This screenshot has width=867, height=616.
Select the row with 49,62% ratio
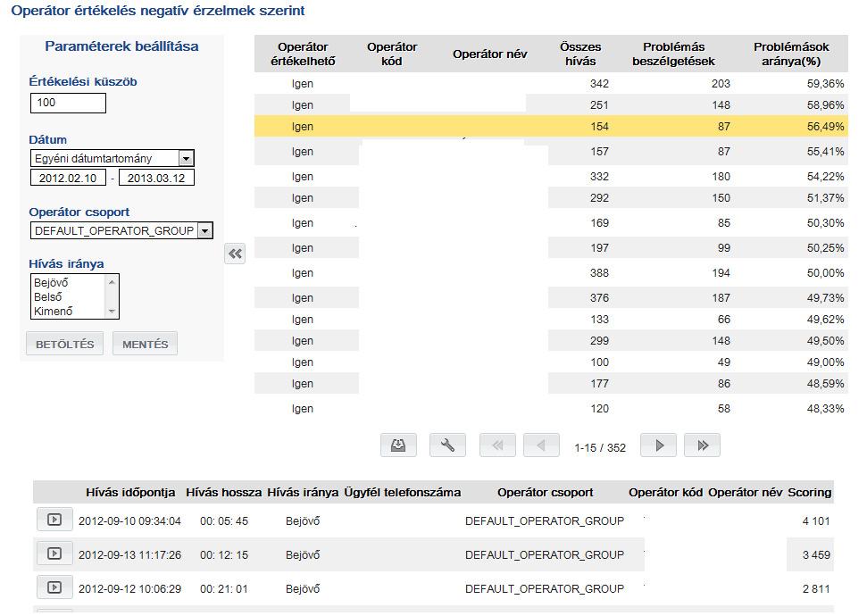[x=551, y=319]
